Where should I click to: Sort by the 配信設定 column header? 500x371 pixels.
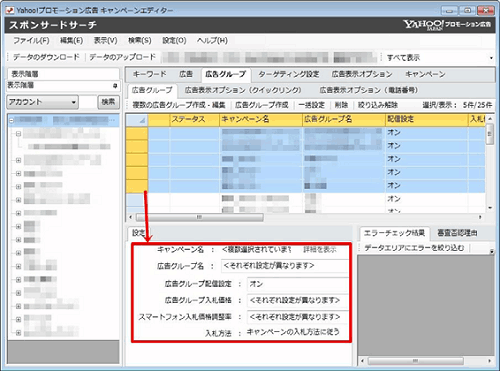click(426, 120)
